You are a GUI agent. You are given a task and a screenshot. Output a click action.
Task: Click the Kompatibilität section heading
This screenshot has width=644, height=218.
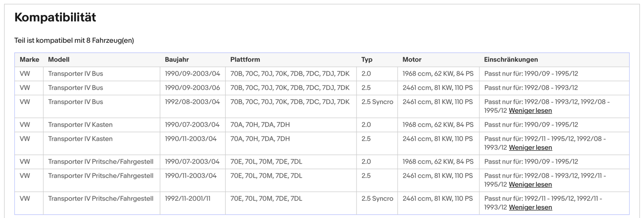[55, 17]
